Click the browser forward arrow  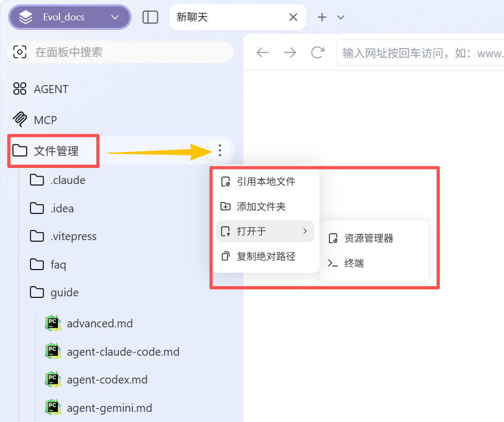tap(290, 52)
